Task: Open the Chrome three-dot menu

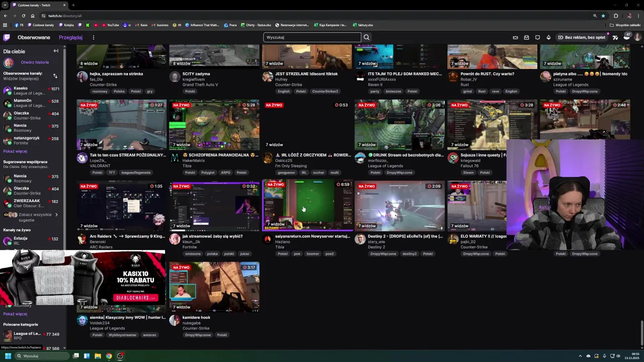Action: click(x=638, y=16)
